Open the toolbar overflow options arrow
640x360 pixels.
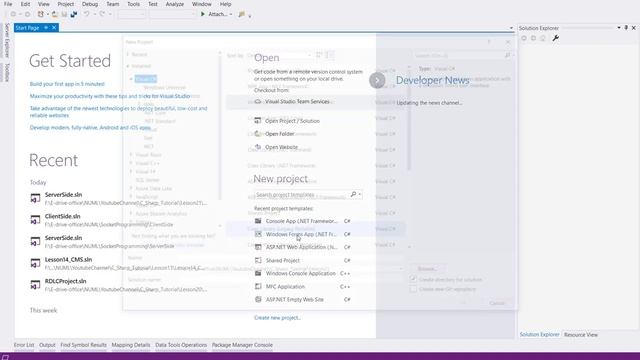[250, 16]
